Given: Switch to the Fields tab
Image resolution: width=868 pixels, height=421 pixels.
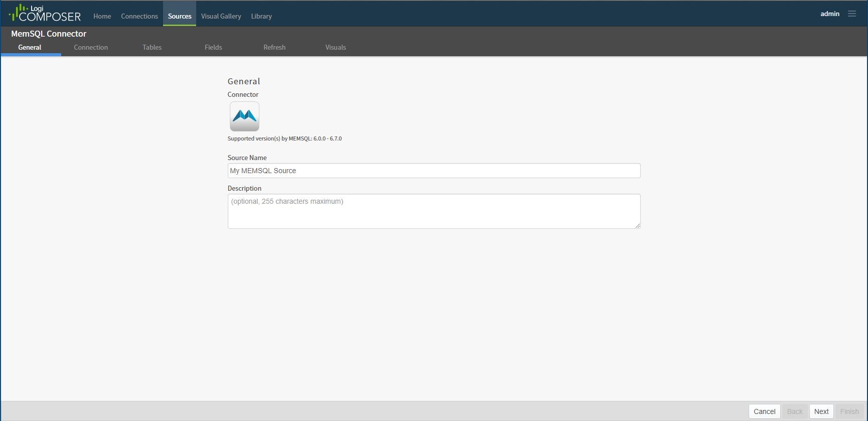Looking at the screenshot, I should pos(213,47).
